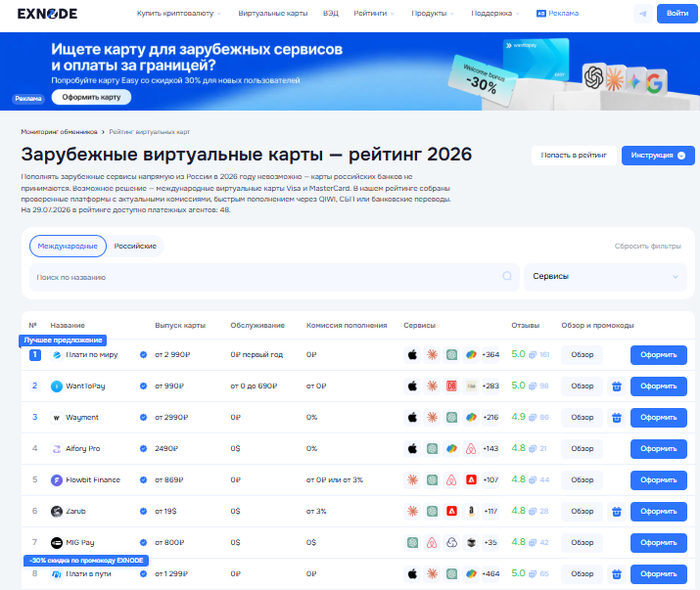Open Виртуальные карты in the top navigation

point(273,13)
